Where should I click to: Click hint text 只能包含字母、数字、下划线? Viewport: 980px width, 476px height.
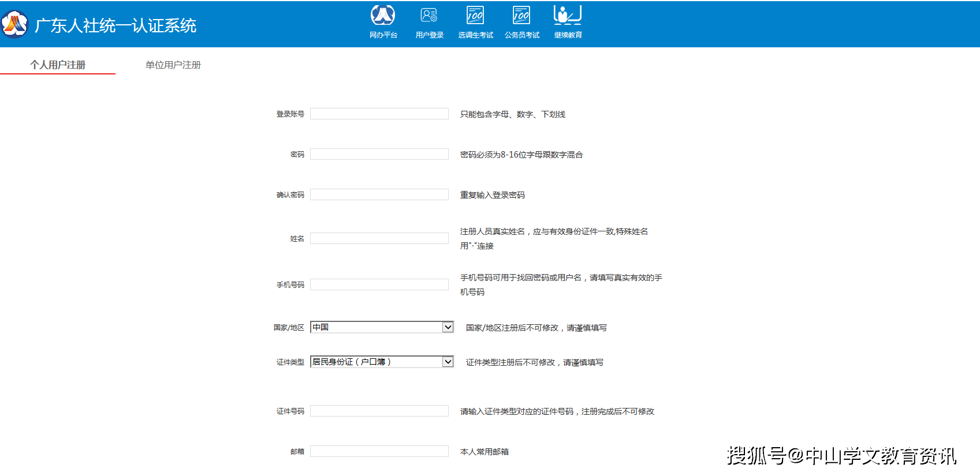513,114
